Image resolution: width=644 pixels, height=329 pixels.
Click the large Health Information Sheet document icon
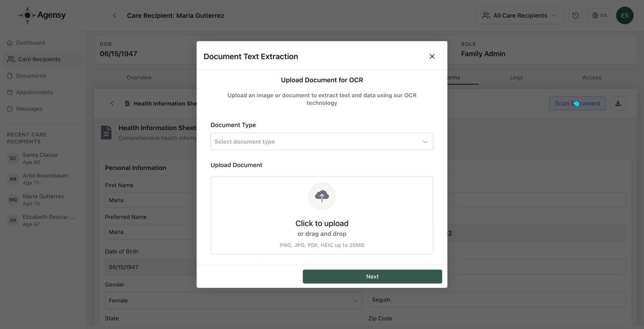click(106, 133)
